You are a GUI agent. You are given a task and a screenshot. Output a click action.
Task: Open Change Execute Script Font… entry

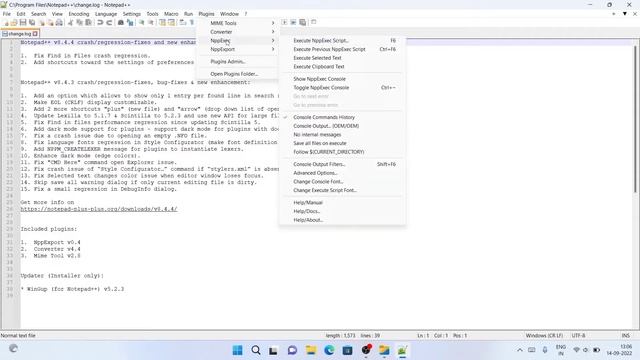pyautogui.click(x=342, y=190)
